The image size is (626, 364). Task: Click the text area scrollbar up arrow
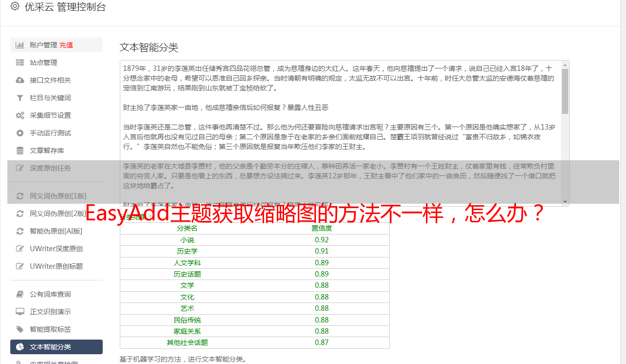pyautogui.click(x=565, y=65)
